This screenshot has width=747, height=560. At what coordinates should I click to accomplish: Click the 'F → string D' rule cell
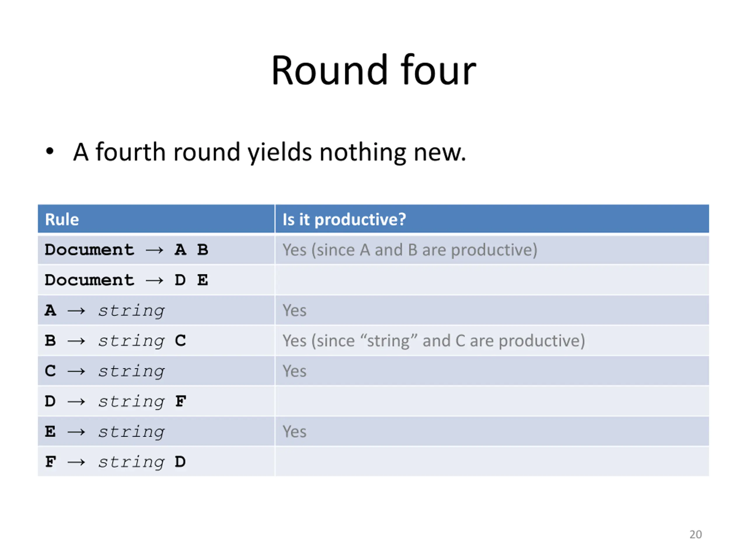156,462
